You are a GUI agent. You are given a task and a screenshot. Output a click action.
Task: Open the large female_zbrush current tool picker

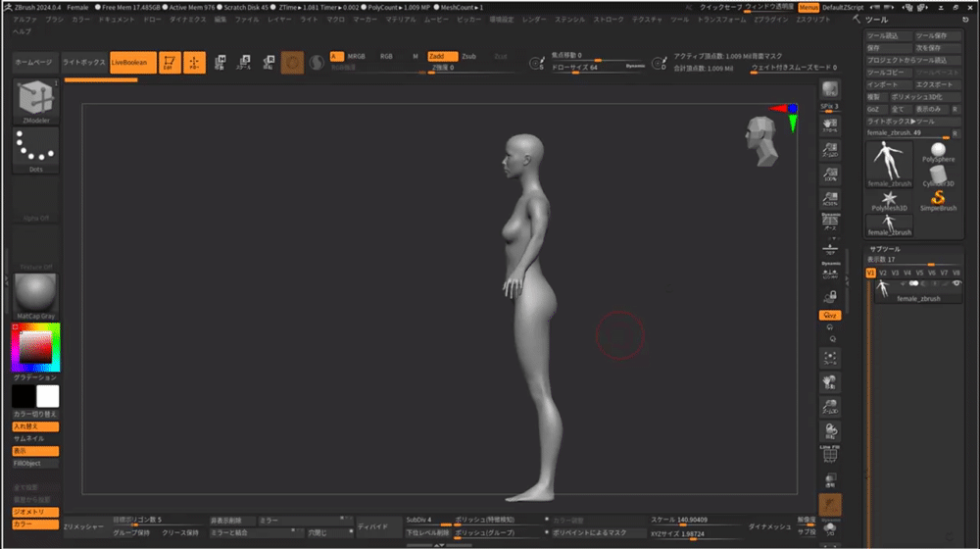889,164
